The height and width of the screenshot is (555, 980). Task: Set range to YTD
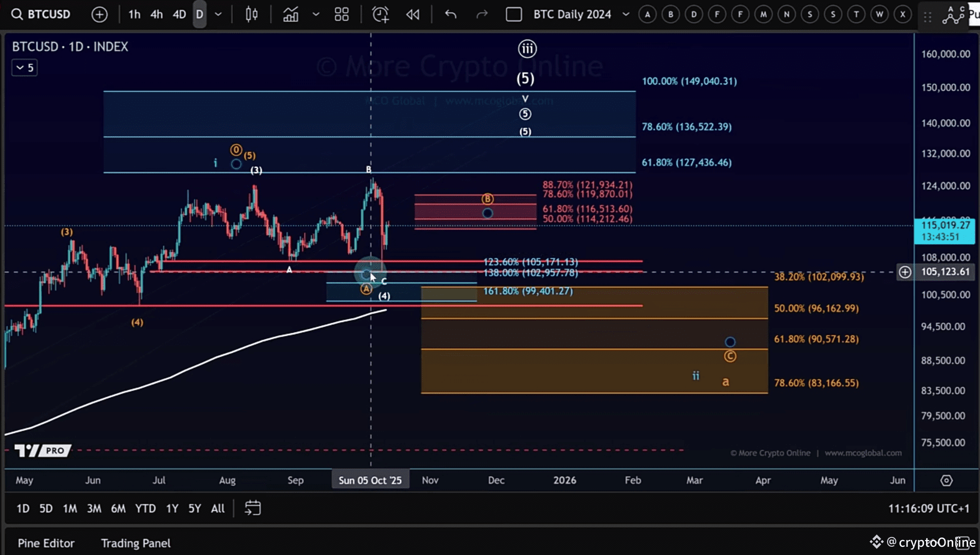point(145,509)
